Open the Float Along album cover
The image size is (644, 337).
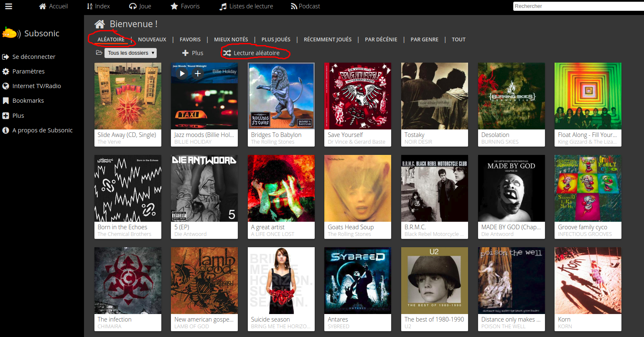click(x=588, y=96)
